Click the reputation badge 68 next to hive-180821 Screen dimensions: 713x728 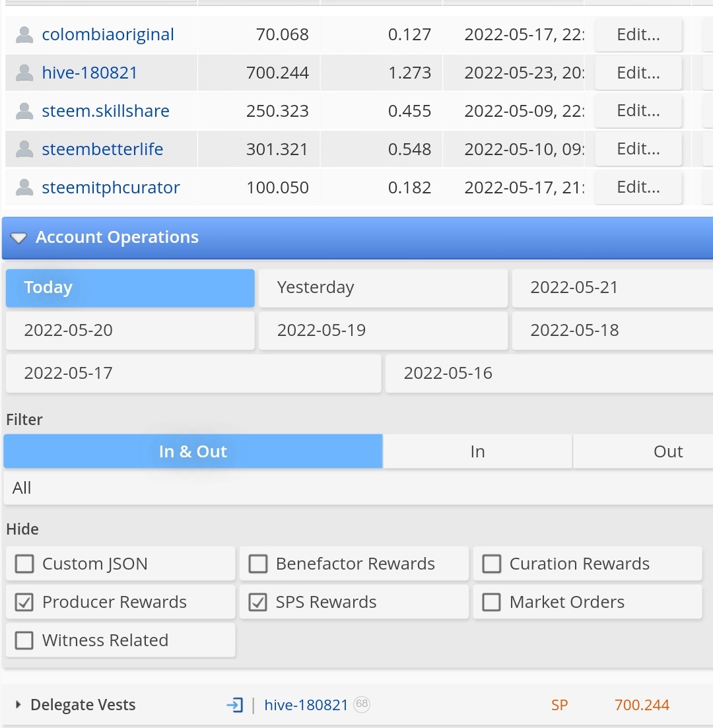(x=362, y=704)
